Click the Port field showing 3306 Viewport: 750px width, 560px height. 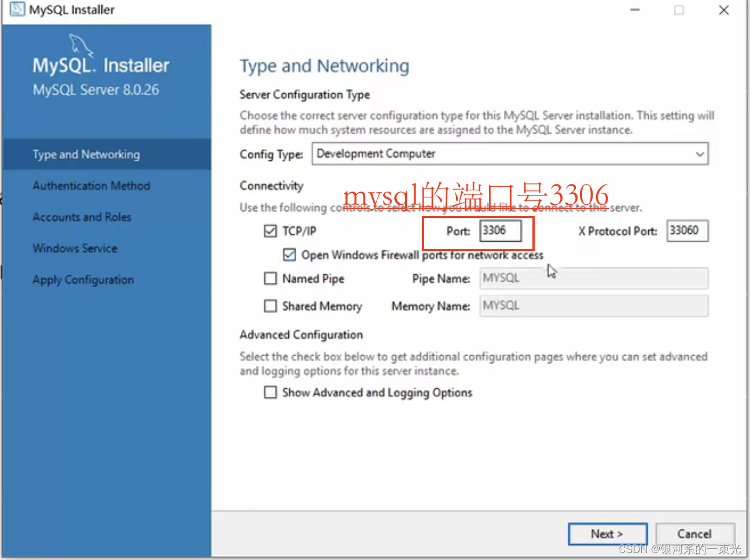coord(501,231)
